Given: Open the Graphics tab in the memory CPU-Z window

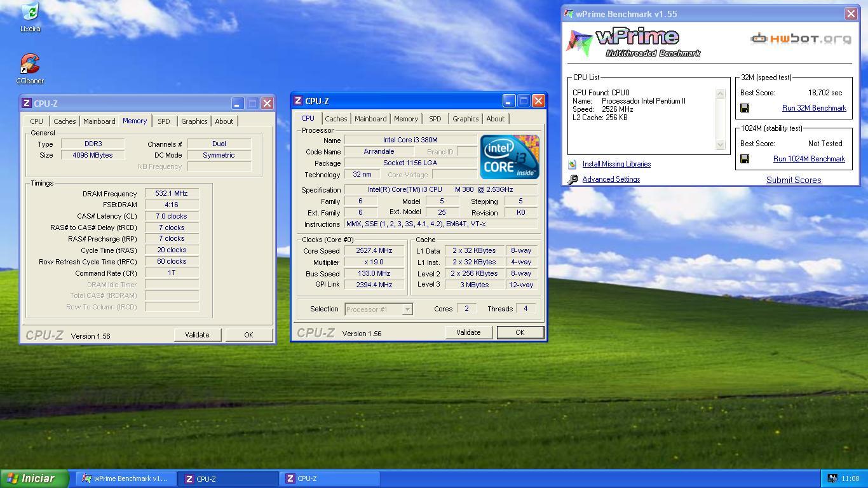Looking at the screenshot, I should coord(194,121).
